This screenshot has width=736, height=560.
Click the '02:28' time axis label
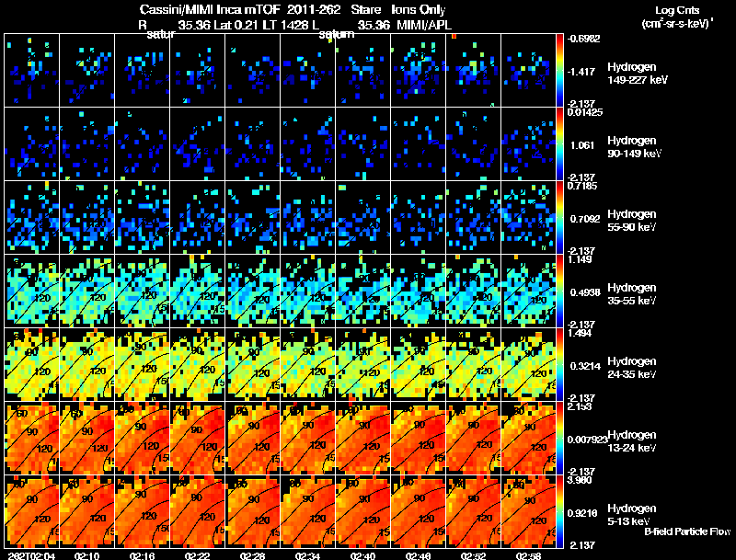coord(252,555)
